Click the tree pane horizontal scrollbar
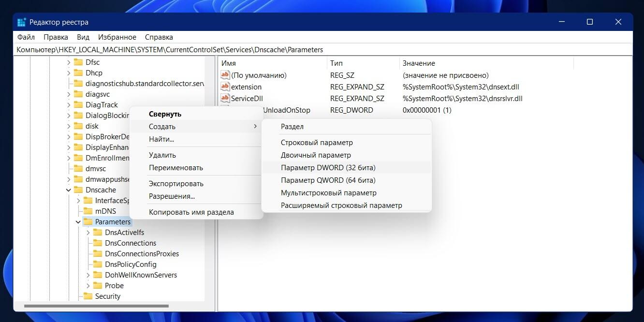 [x=96, y=306]
